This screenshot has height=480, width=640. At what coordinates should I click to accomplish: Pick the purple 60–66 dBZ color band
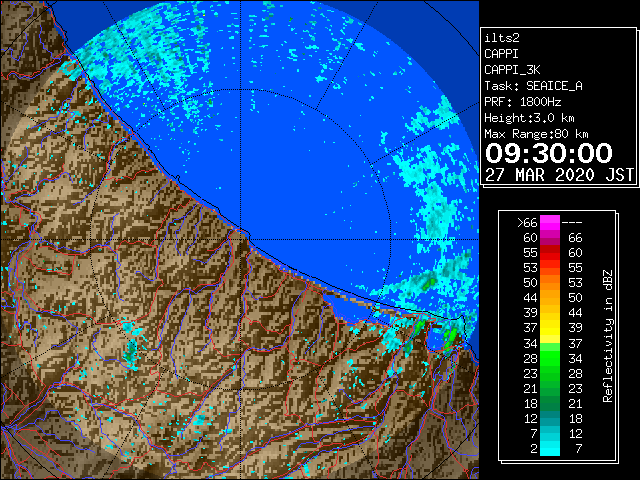[550, 238]
